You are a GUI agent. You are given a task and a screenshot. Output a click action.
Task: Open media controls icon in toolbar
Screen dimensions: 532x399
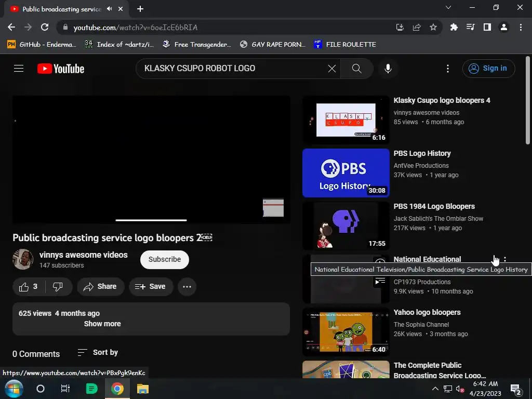click(x=470, y=27)
